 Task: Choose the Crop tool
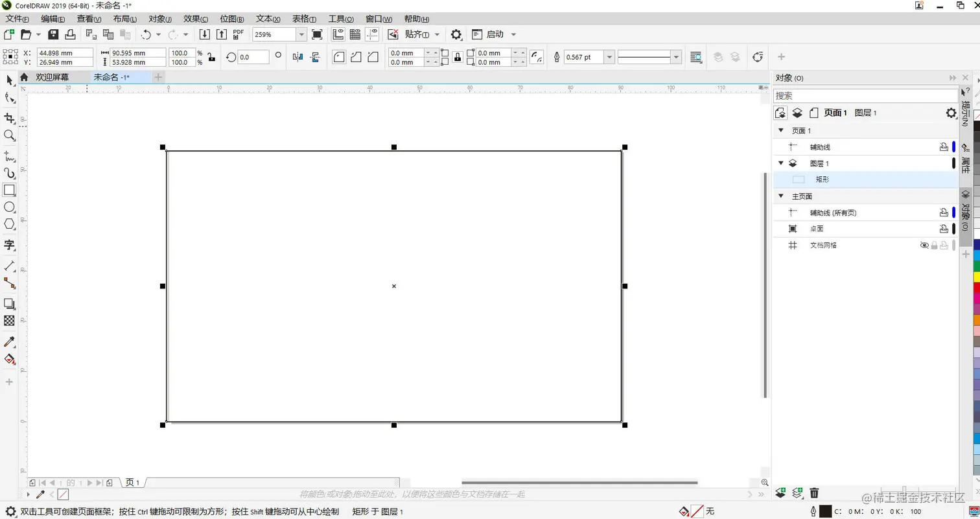click(x=9, y=118)
